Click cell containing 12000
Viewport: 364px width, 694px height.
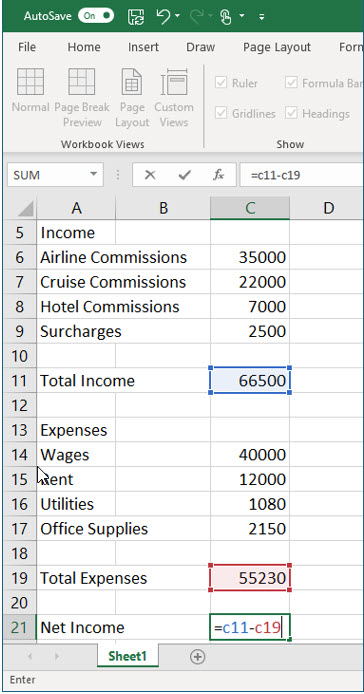[250, 479]
